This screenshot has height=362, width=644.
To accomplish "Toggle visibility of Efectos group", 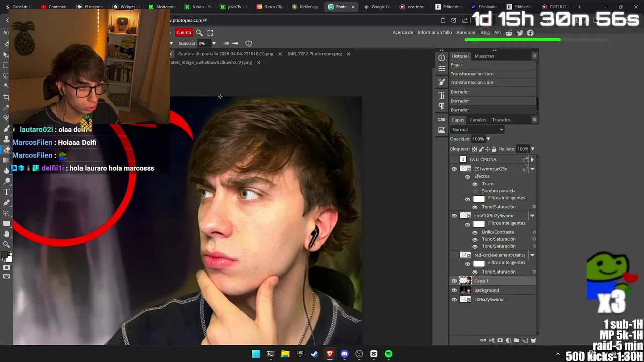I will click(x=467, y=176).
